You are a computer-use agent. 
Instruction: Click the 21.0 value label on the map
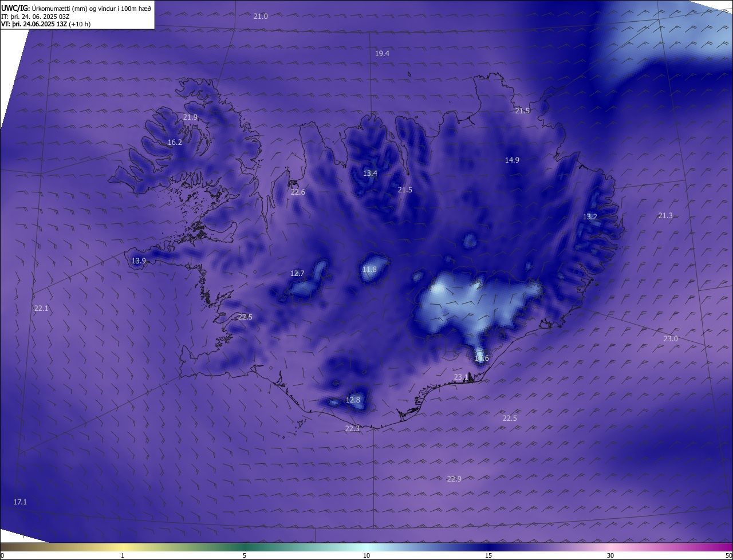coord(261,16)
